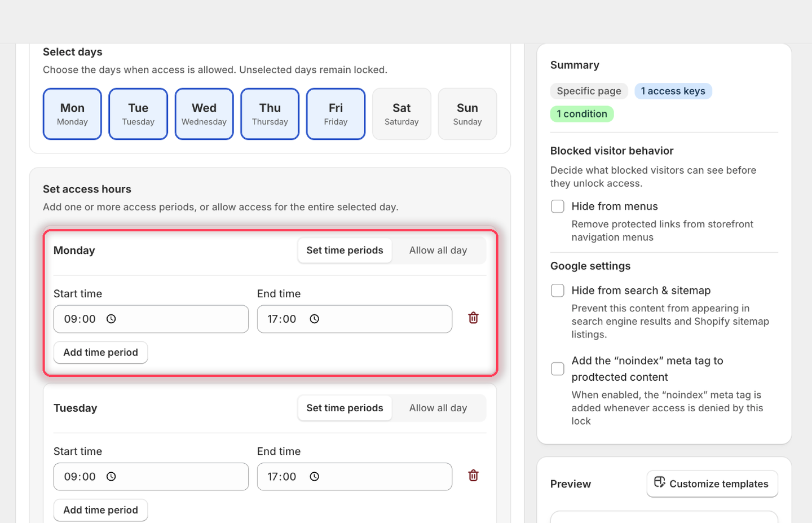The height and width of the screenshot is (523, 812).
Task: Click the Set access hours heading
Action: point(87,189)
